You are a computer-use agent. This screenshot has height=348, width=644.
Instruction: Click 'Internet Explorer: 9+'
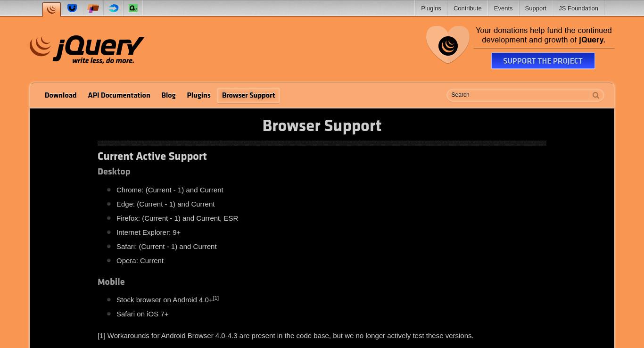click(149, 232)
